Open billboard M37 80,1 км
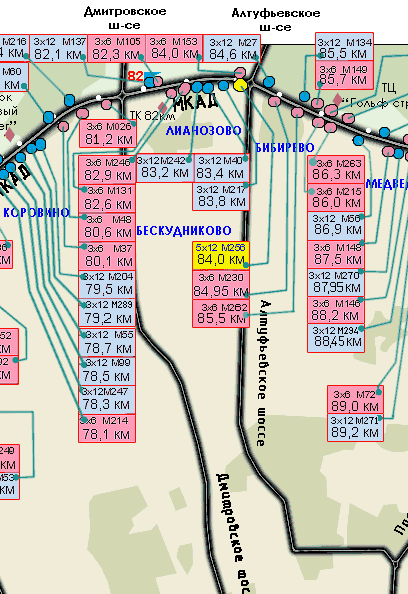Viewport: 408px width, 594px height. (x=107, y=256)
